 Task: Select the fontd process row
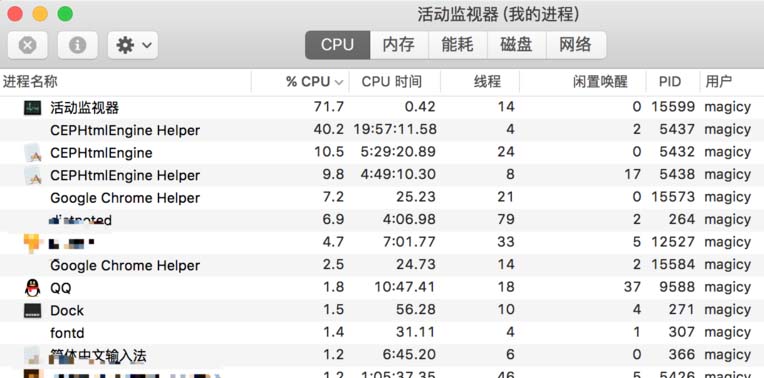(x=382, y=333)
